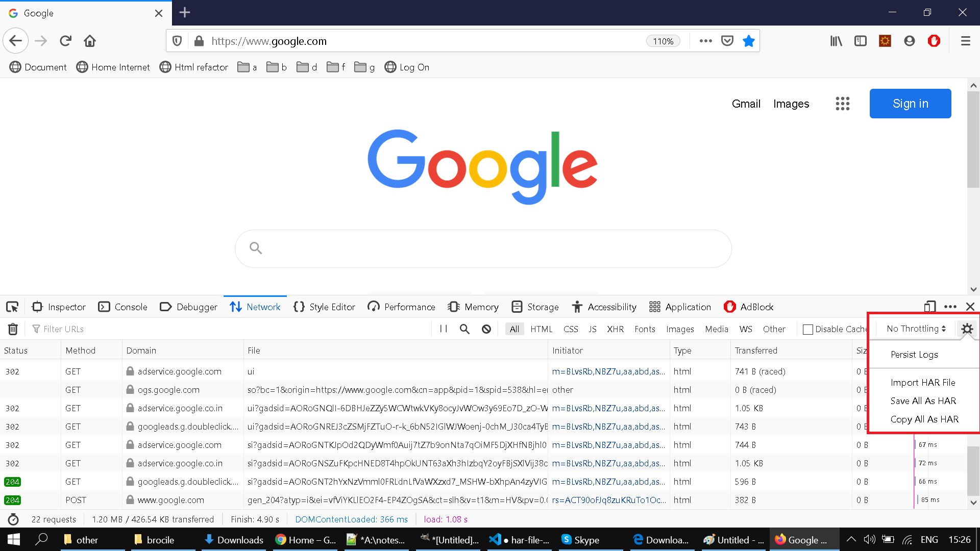This screenshot has width=980, height=551.
Task: Open Google apps grid icon
Action: pos(843,104)
